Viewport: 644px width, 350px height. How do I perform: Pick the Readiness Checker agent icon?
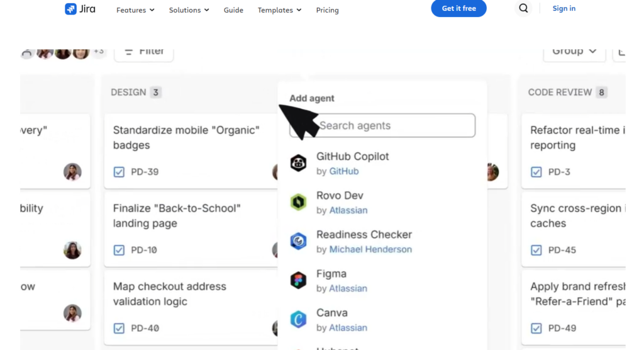pos(299,241)
